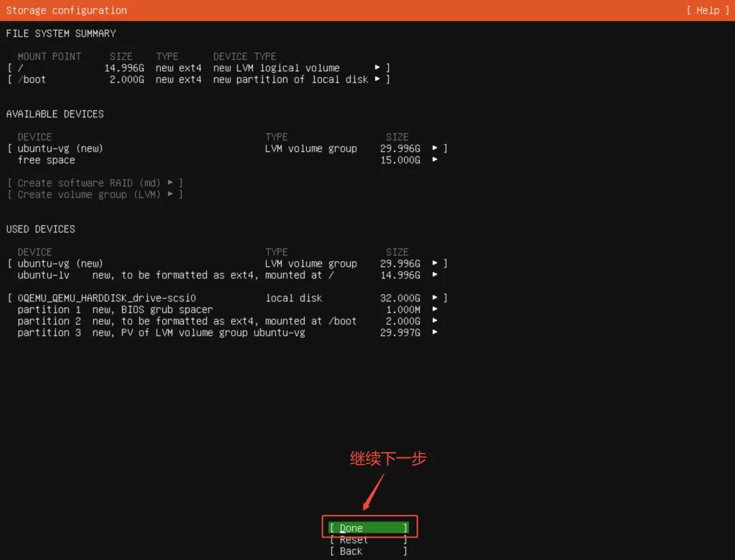Viewport: 735px width, 560px height.
Task: Open arrow for partition 2 mounted at /boot
Action: (435, 320)
